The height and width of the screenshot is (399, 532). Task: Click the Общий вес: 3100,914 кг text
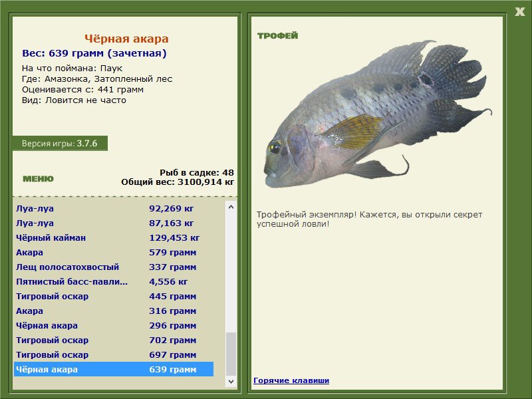tap(178, 182)
